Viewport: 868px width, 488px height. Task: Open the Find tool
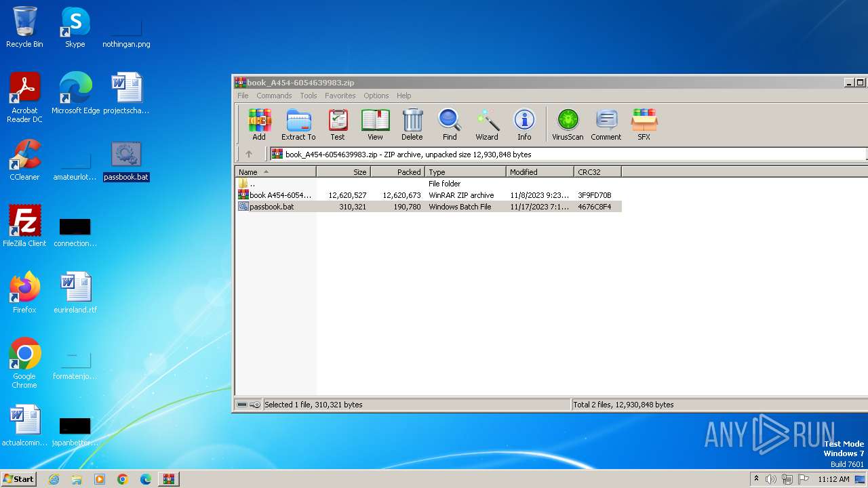pos(449,125)
